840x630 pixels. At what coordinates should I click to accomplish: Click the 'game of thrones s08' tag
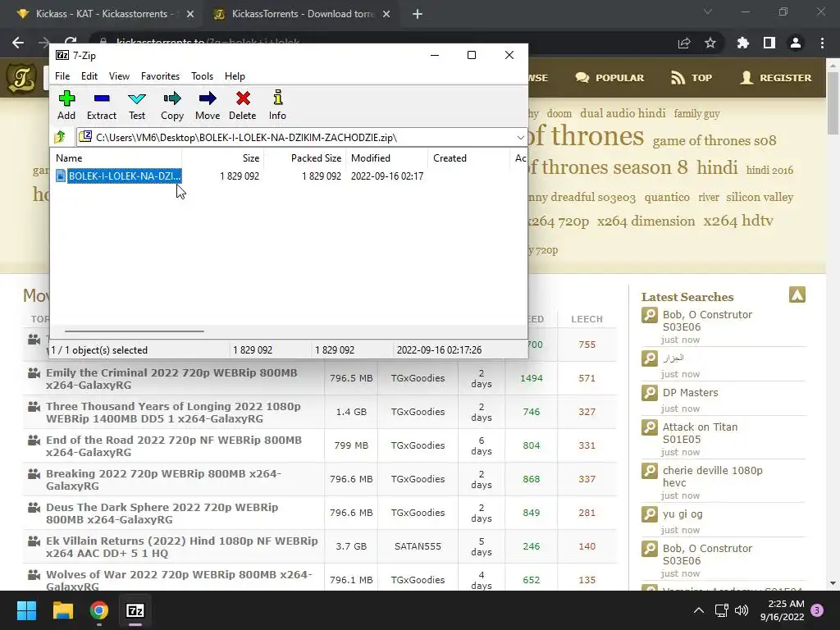714,140
